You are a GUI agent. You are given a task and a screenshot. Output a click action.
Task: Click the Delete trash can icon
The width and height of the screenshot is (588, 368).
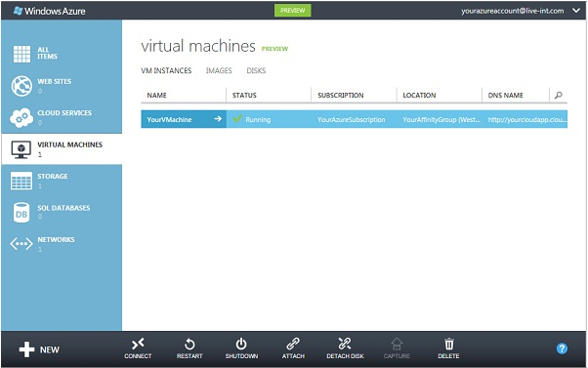[x=449, y=344]
